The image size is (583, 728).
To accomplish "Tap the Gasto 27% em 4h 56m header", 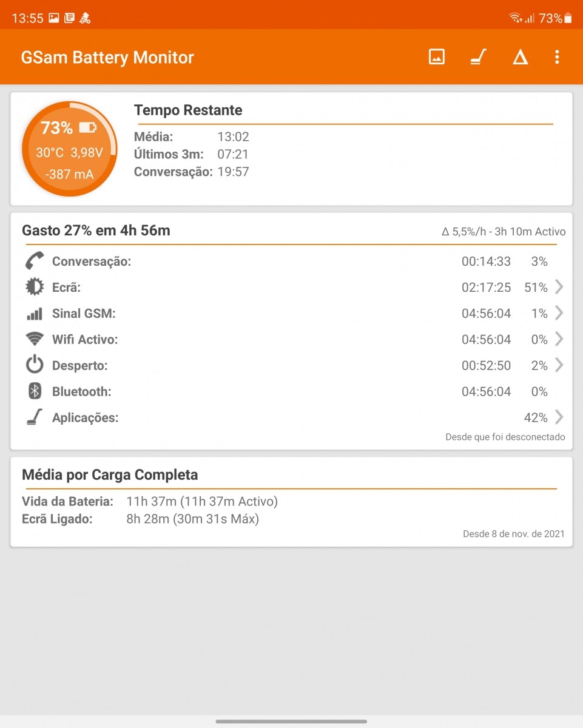I will pyautogui.click(x=96, y=231).
